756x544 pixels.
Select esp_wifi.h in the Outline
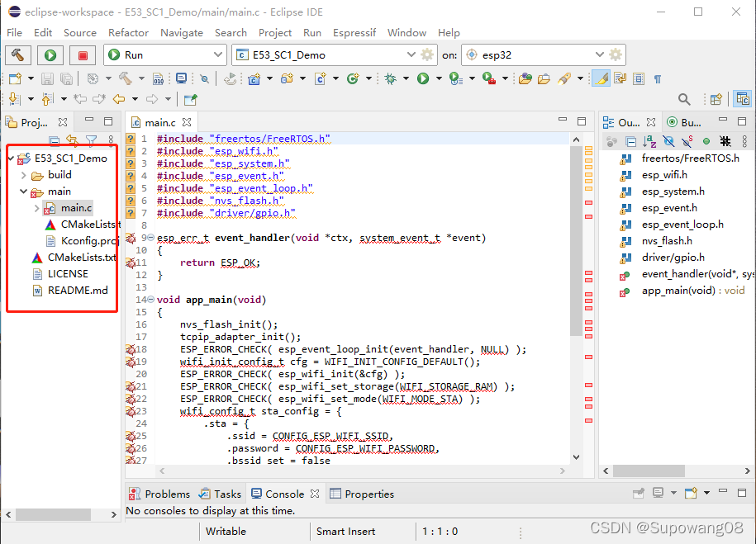coord(664,175)
